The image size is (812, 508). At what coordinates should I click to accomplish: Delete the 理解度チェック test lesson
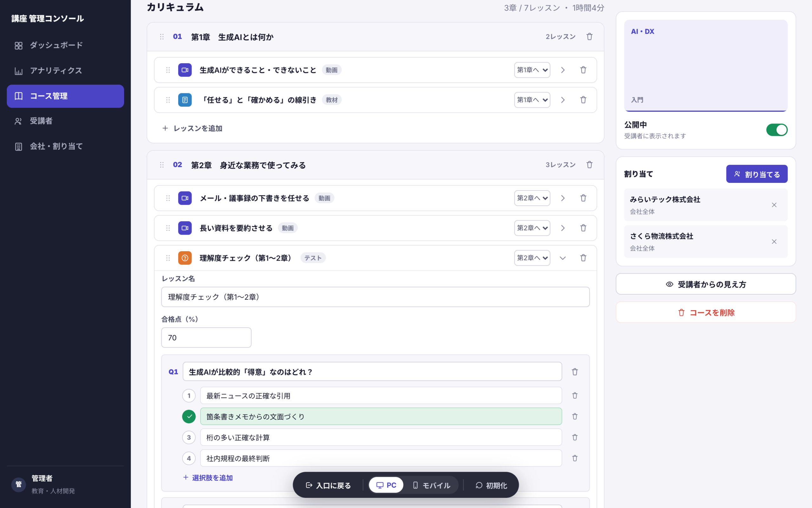coord(583,258)
